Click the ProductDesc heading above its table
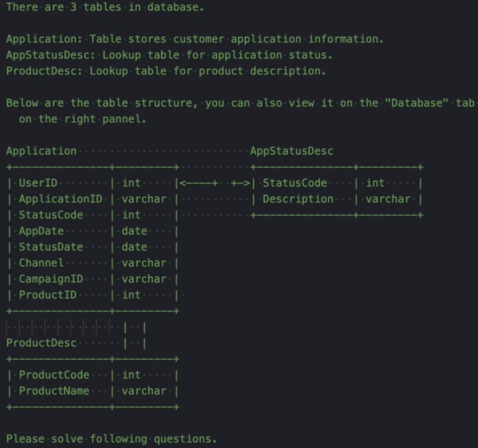 tap(41, 343)
